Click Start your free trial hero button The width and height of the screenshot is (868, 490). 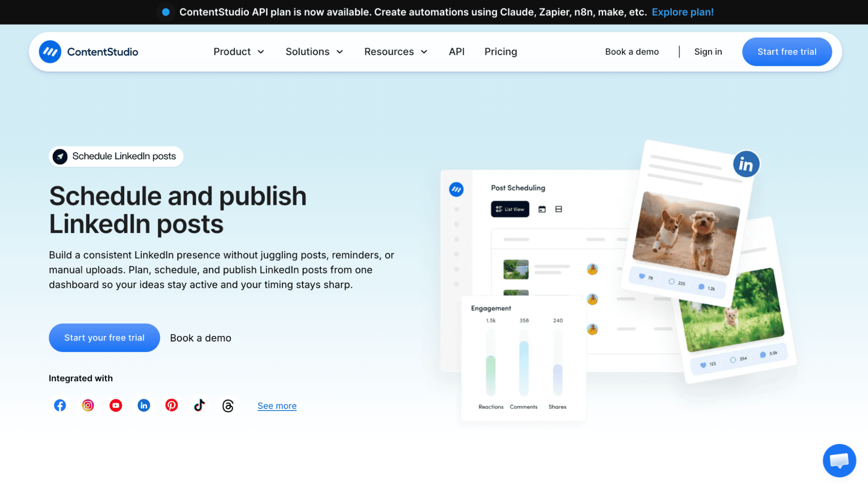(104, 338)
